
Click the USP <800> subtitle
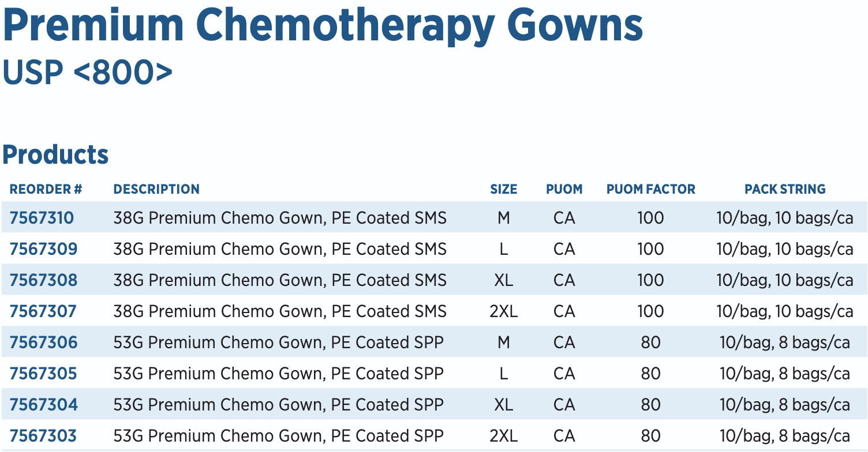[87, 73]
